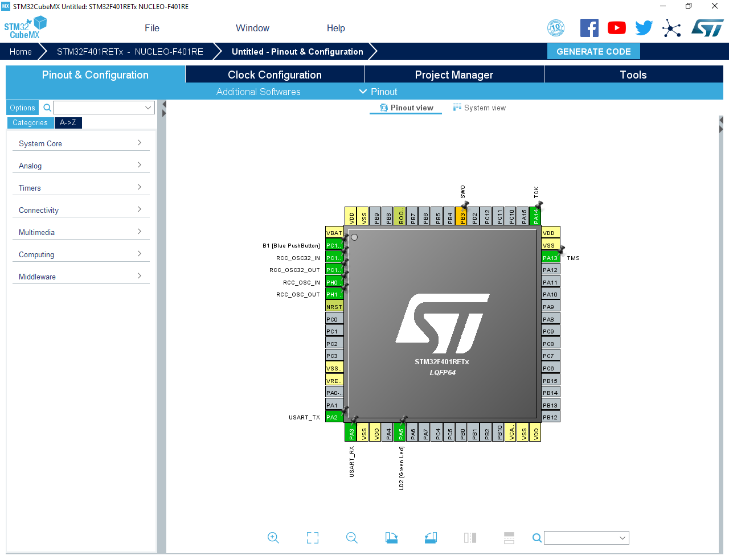Switch to Clock Configuration tab

point(275,75)
